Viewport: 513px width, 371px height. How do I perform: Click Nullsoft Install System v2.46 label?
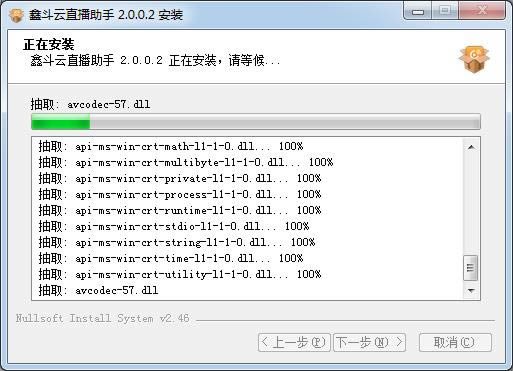click(102, 318)
